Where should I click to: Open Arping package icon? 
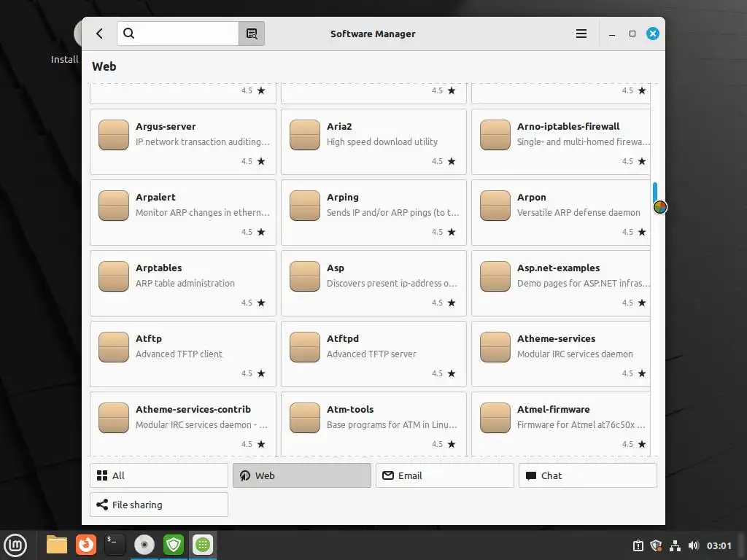coord(304,206)
